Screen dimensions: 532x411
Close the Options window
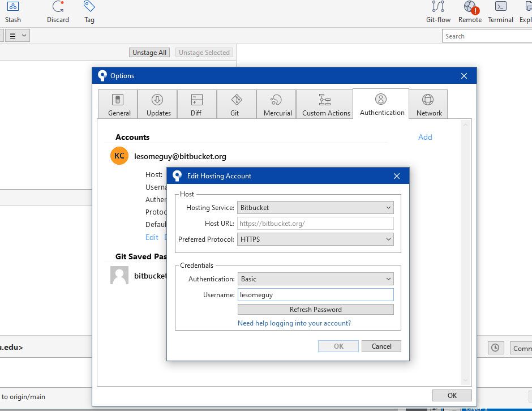click(464, 76)
